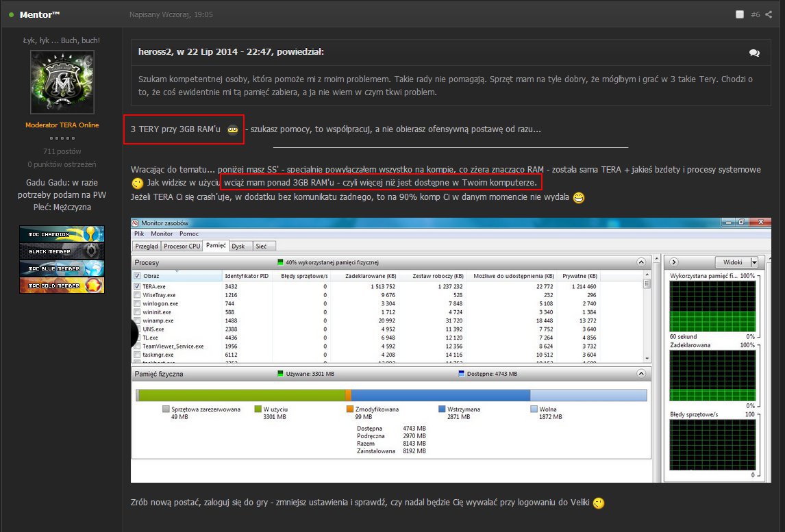Click the light blue Wolna legend swatch
Screen dimensions: 785x532
point(534,409)
